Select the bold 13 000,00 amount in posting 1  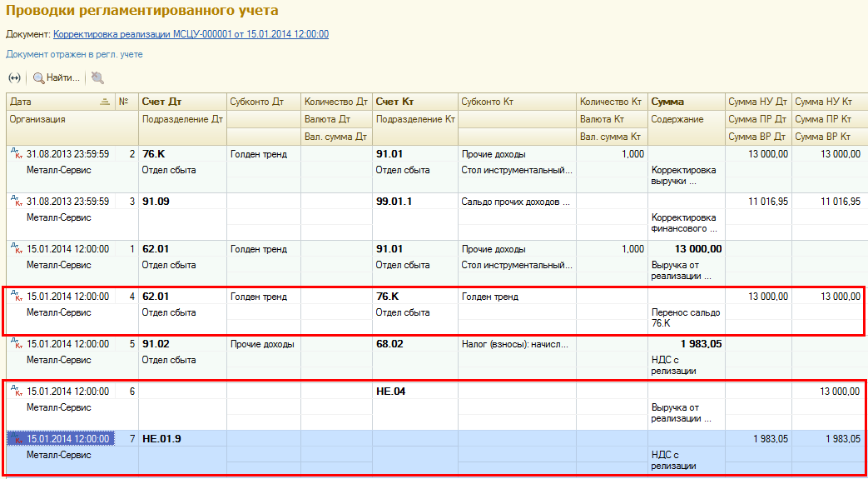pyautogui.click(x=687, y=249)
